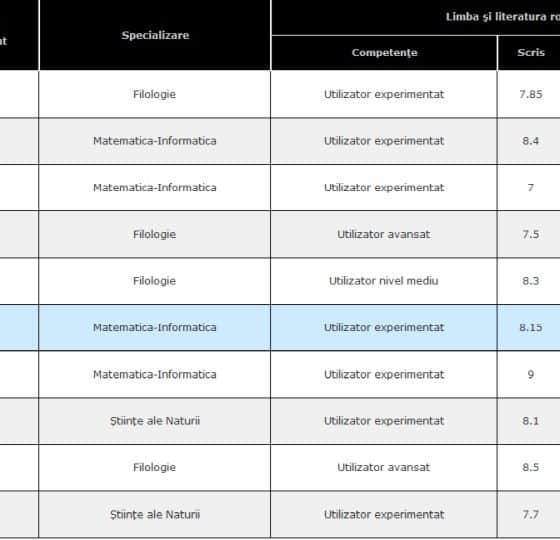Select Științe ale Naturii in the 8.1 row
The width and height of the screenshot is (560, 540).
click(x=155, y=421)
